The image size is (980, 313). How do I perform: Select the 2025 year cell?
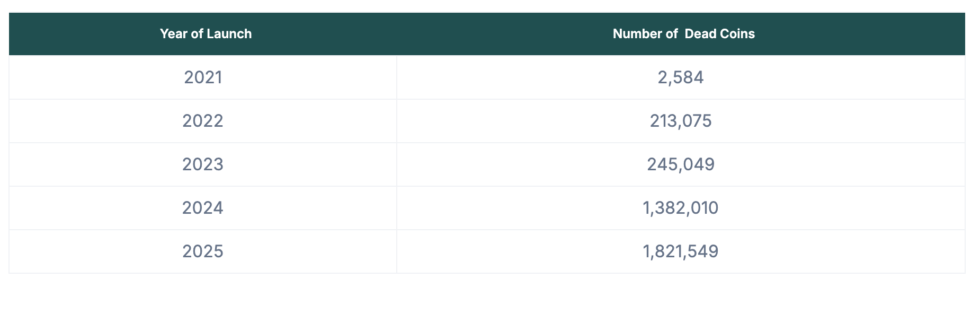pos(203,251)
